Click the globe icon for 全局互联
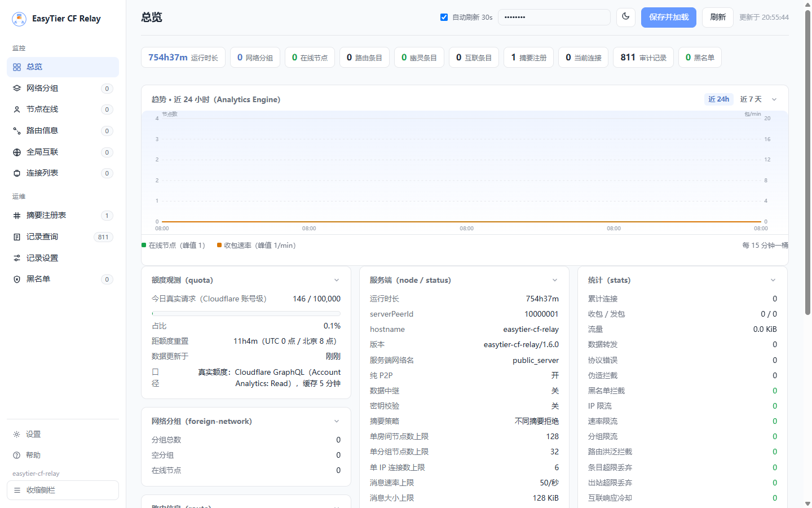 pos(17,152)
